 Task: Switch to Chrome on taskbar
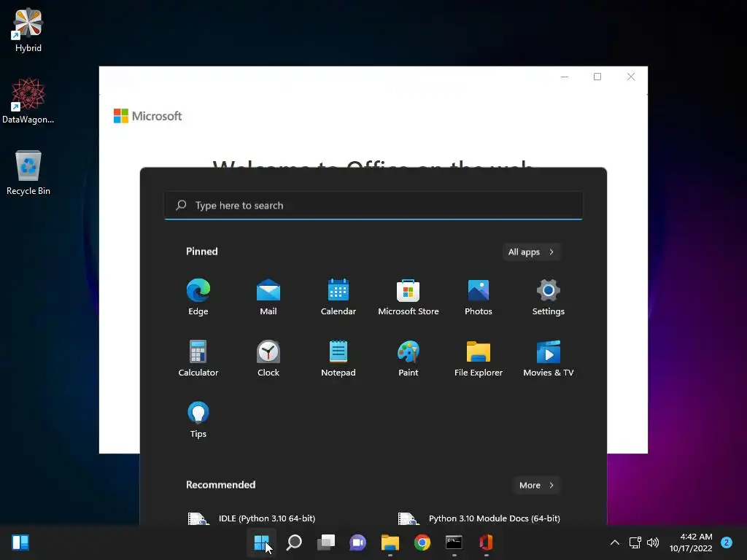coord(422,542)
